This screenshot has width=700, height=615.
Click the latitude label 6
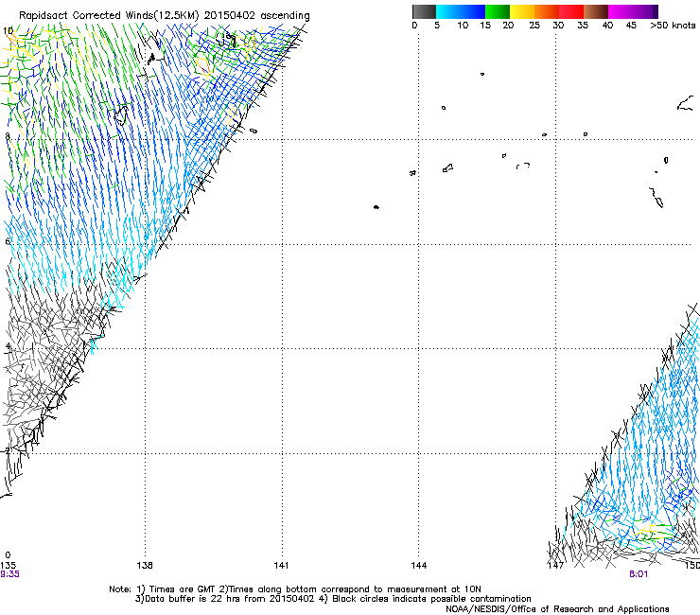pos(8,241)
